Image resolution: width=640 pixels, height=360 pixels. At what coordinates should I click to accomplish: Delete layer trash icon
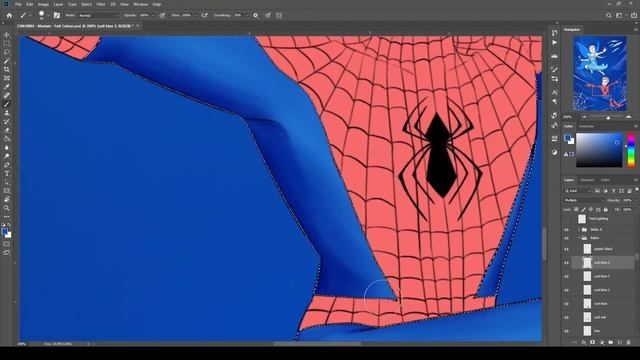coord(629,342)
